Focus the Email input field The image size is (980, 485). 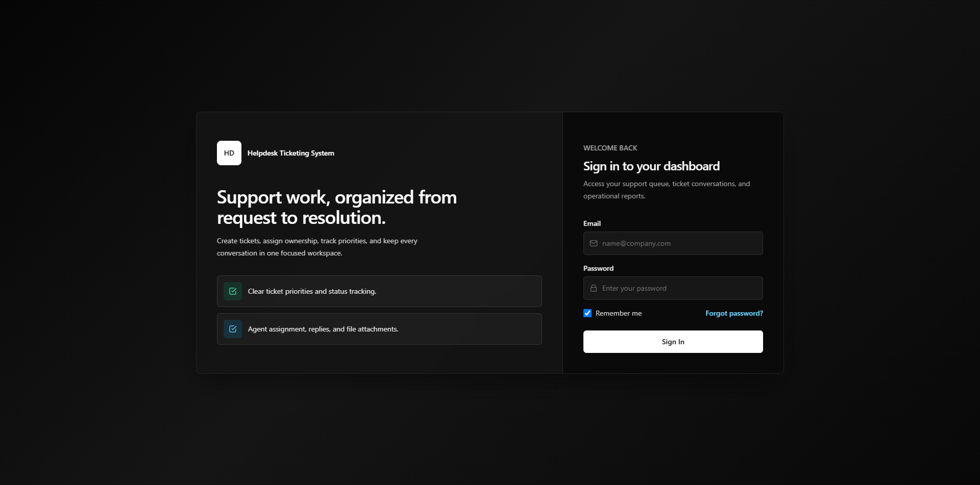673,243
